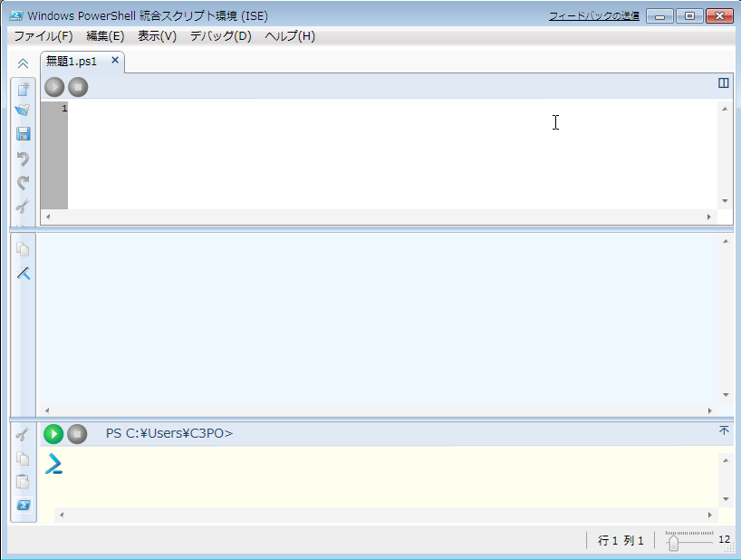Undo the last edit in script toolbar
The width and height of the screenshot is (741, 560).
[24, 159]
